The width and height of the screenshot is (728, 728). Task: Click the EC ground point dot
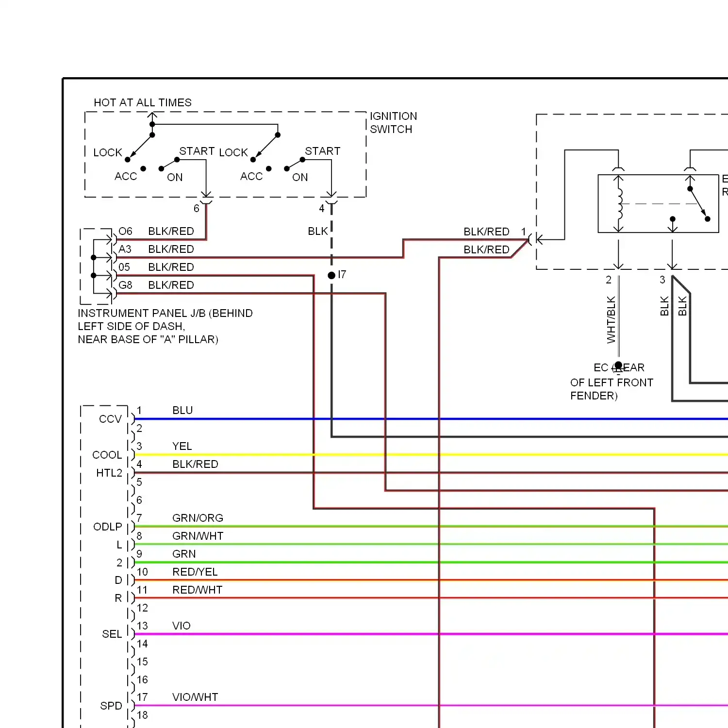click(618, 365)
